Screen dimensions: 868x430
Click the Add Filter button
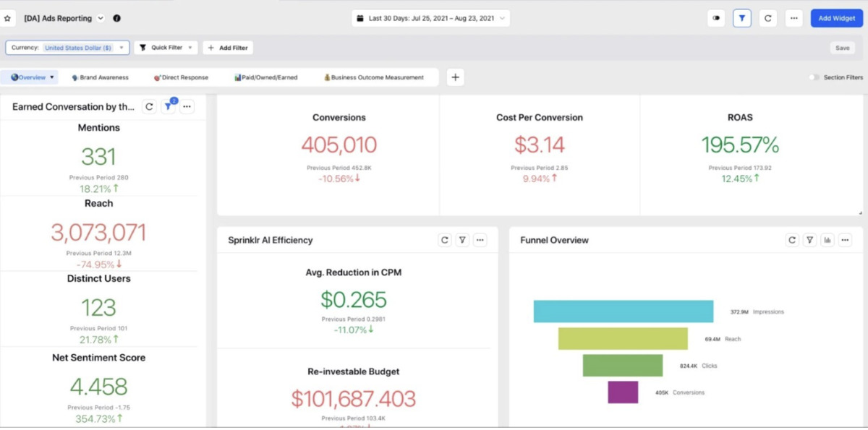pyautogui.click(x=228, y=48)
